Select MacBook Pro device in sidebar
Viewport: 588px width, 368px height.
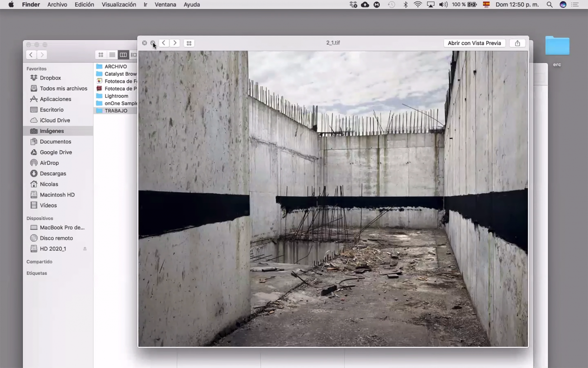58,228
